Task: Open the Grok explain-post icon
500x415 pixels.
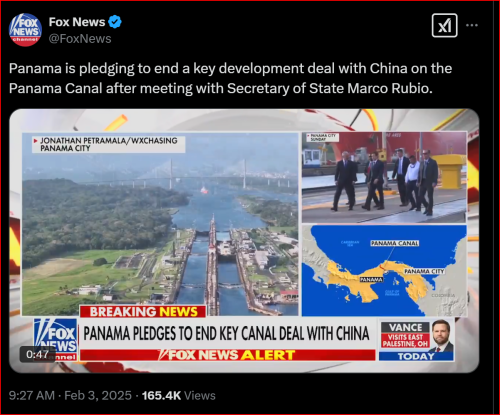Action: (x=445, y=25)
